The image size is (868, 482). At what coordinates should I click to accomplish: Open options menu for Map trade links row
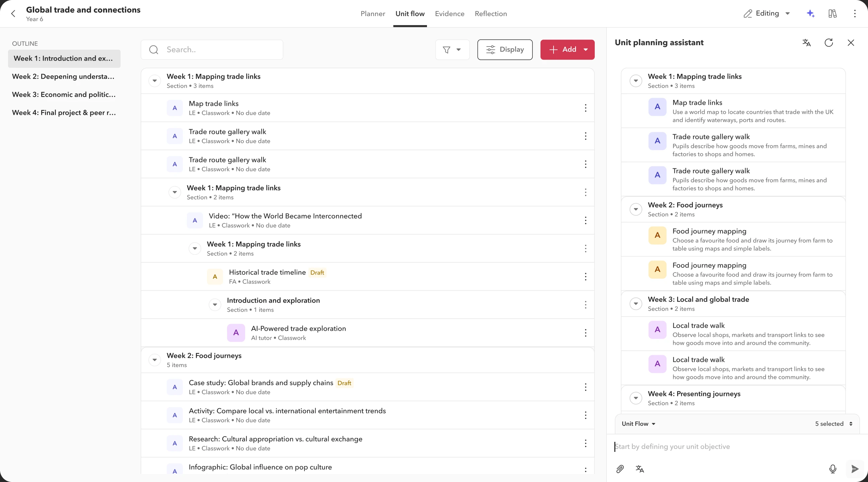pyautogui.click(x=586, y=108)
